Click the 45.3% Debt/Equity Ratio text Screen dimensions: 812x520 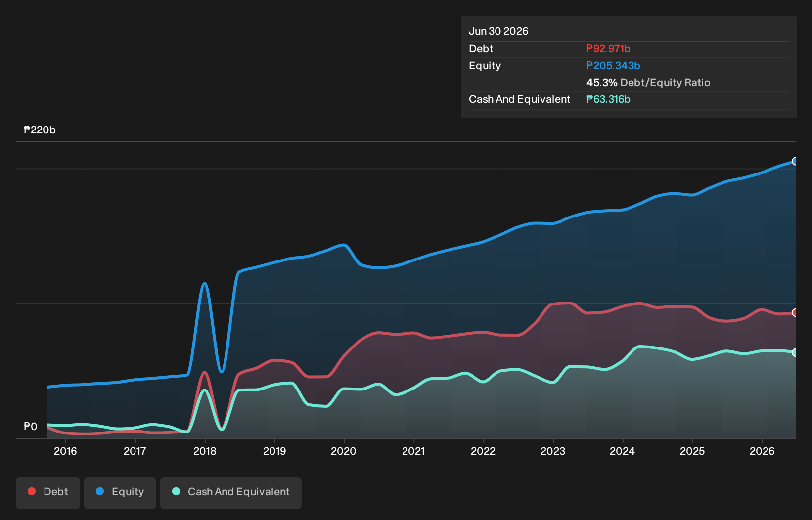648,83
